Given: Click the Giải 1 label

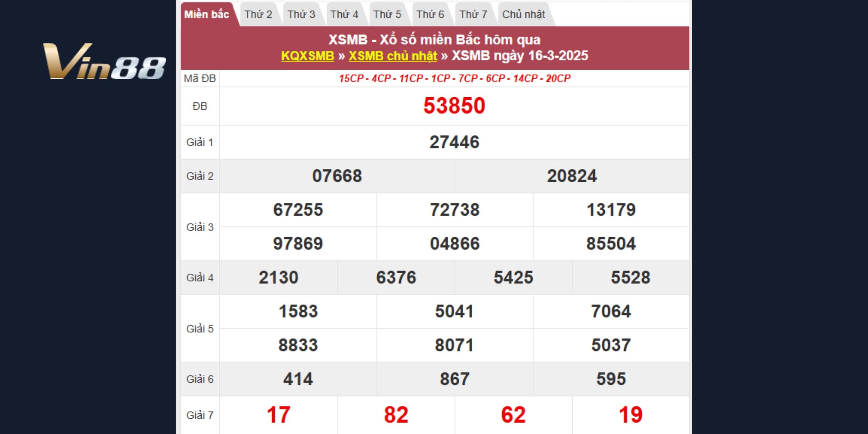Looking at the screenshot, I should coord(200,142).
